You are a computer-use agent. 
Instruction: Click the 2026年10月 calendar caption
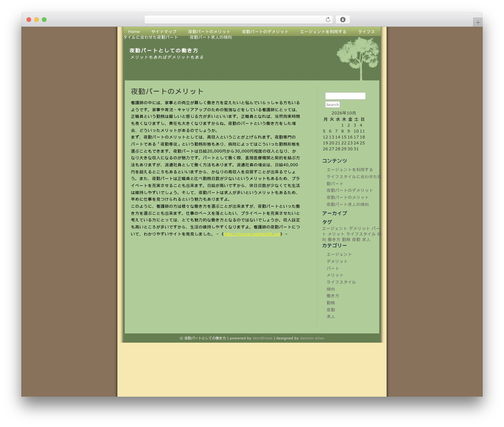(344, 113)
